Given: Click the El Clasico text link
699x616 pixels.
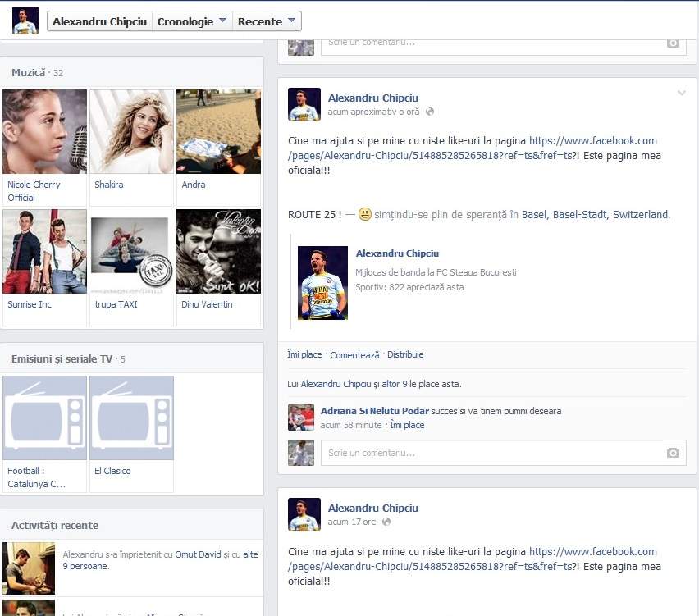Looking at the screenshot, I should 112,471.
